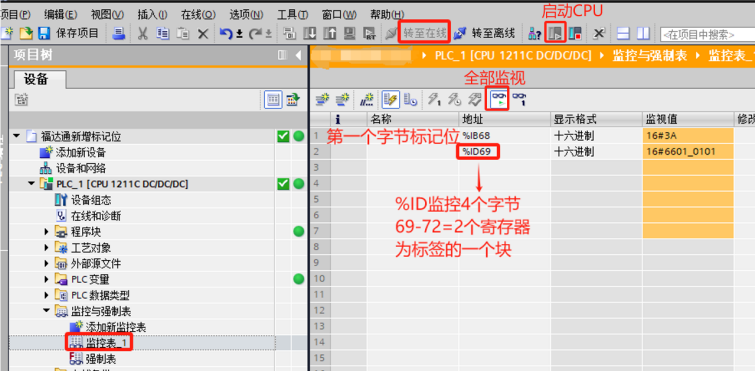Collapse project tree with left arrow
This screenshot has width=756, height=371.
(x=297, y=55)
